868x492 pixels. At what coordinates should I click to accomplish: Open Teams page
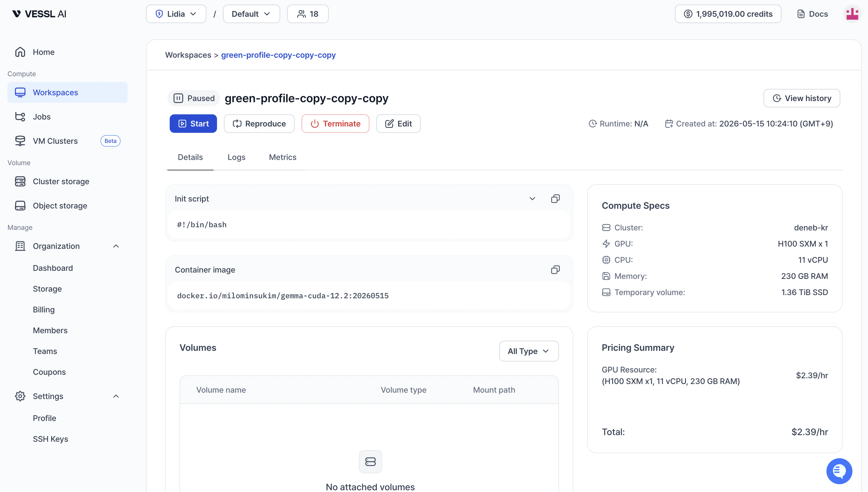[x=45, y=351]
